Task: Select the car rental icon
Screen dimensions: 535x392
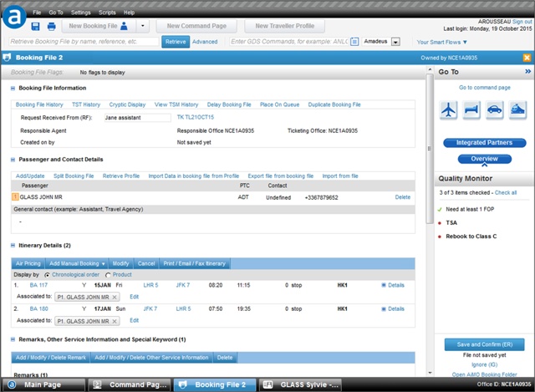Action: 496,110
